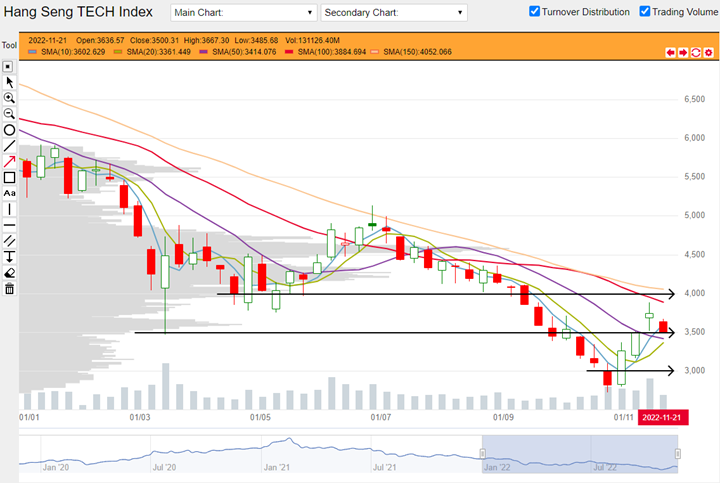The height and width of the screenshot is (483, 720).
Task: Click the right handle of range navigator
Action: (678, 454)
